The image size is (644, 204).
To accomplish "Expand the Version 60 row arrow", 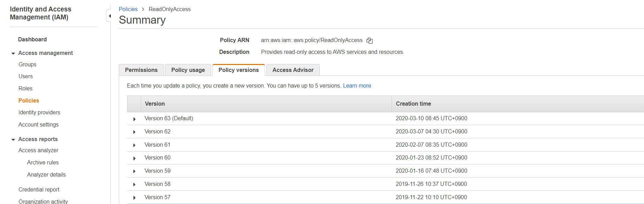I will pos(134,158).
